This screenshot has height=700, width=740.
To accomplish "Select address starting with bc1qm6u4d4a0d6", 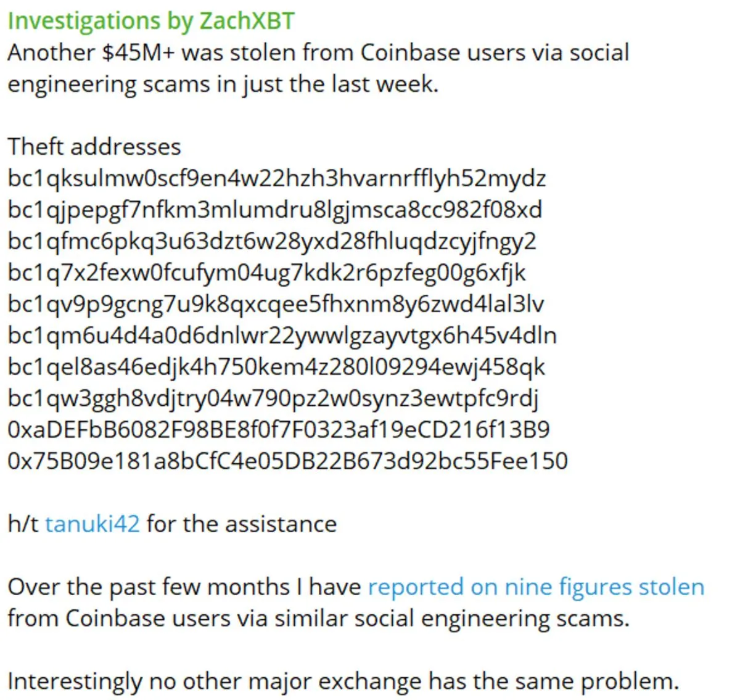I will click(x=282, y=336).
